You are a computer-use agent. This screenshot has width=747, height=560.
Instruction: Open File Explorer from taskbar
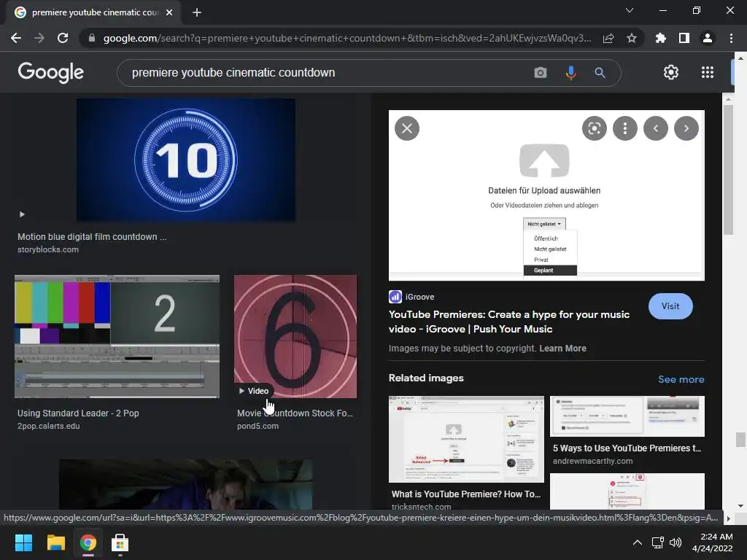click(55, 542)
